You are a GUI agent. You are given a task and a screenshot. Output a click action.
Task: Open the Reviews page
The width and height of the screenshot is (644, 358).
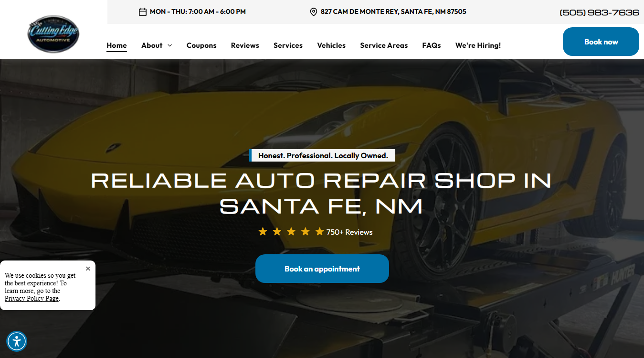(245, 45)
